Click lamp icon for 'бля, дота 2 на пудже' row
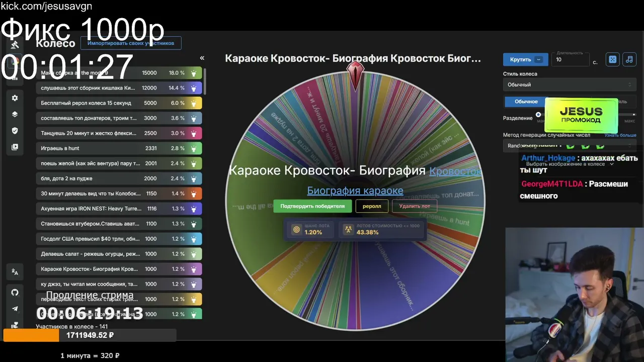This screenshot has height=362, width=644. click(194, 178)
